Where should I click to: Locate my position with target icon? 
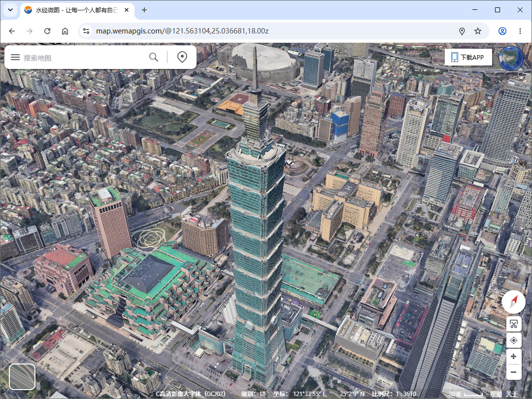click(514, 340)
